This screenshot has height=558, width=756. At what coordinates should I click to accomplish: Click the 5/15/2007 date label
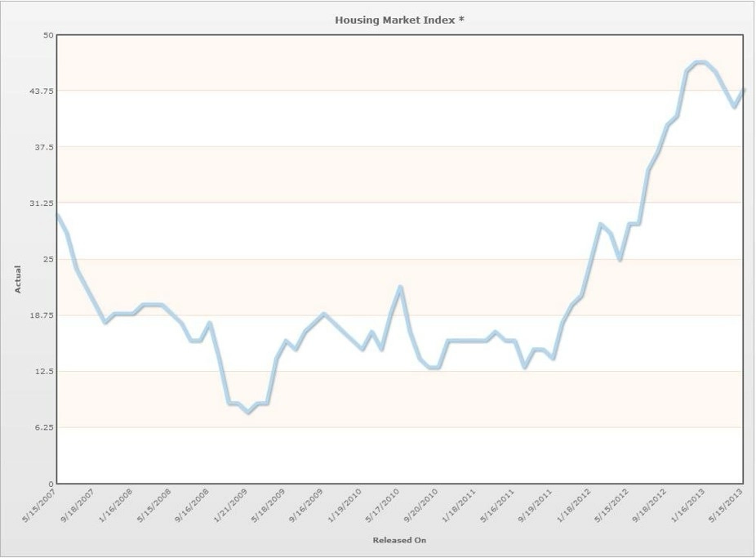(x=39, y=505)
